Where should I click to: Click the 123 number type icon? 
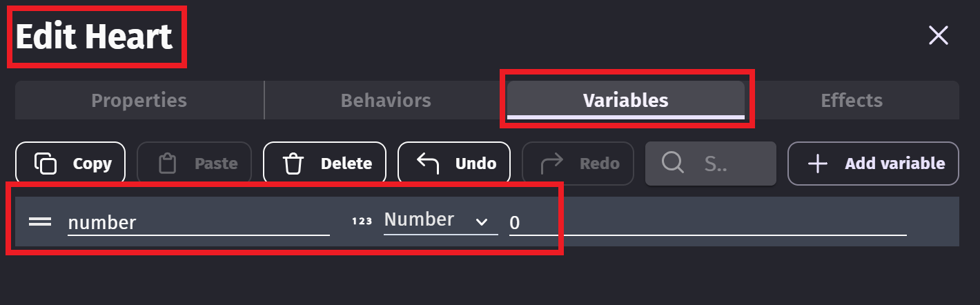coord(362,222)
